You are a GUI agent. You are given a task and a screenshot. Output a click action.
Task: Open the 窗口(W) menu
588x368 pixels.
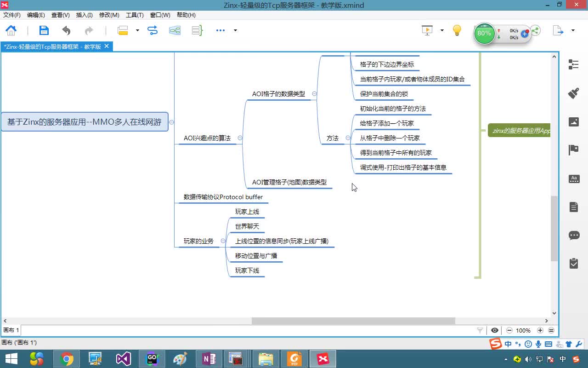[x=160, y=15]
